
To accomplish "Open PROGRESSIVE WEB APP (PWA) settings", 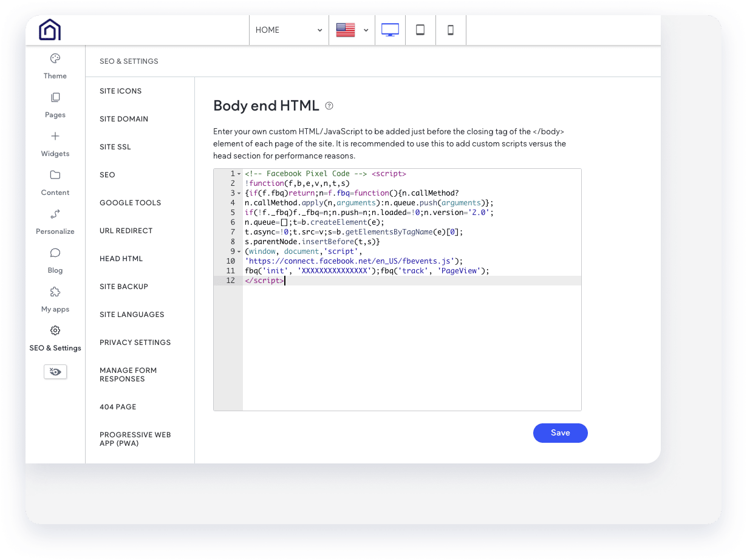I will coord(135,439).
